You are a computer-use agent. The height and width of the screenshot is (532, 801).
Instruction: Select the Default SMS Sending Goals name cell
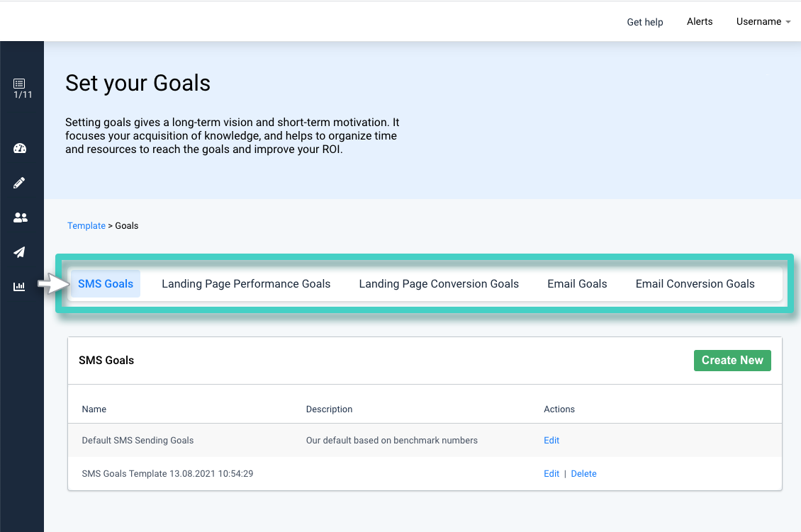[138, 440]
